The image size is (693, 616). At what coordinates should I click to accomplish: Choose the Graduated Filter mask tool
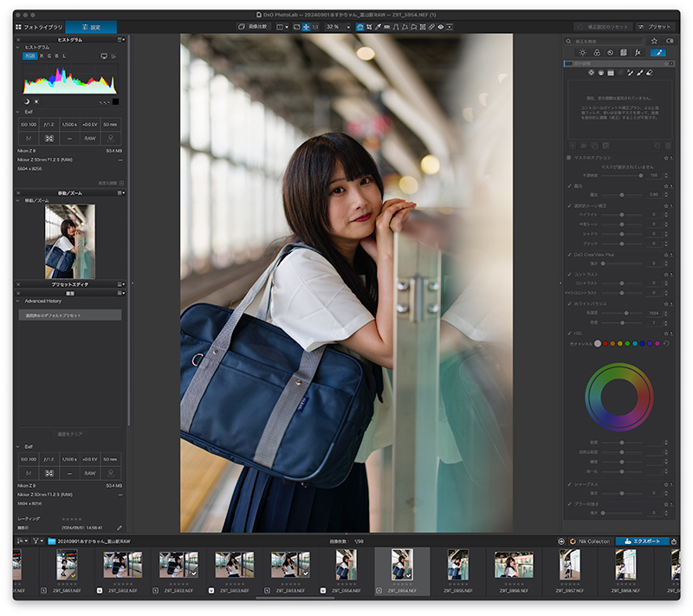point(611,73)
